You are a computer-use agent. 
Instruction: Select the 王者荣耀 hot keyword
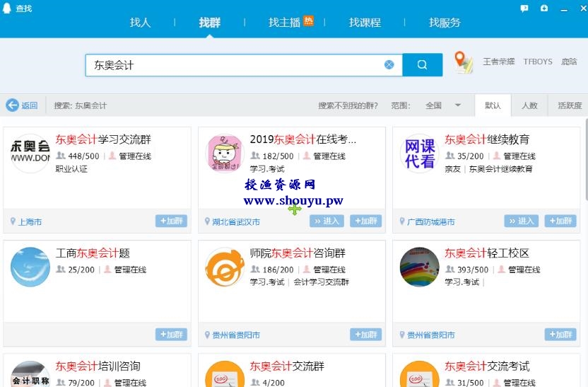(x=498, y=62)
